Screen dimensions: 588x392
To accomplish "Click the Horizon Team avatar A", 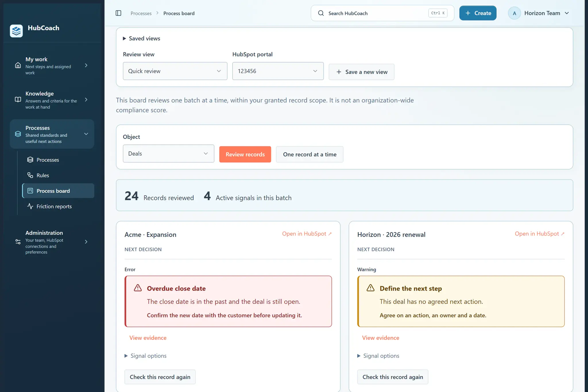I will (x=514, y=13).
